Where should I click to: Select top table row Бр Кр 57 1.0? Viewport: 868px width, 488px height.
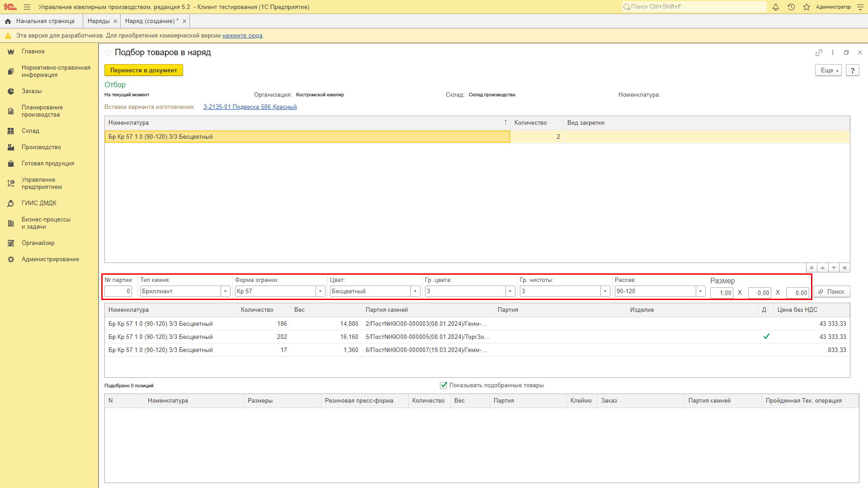click(477, 137)
